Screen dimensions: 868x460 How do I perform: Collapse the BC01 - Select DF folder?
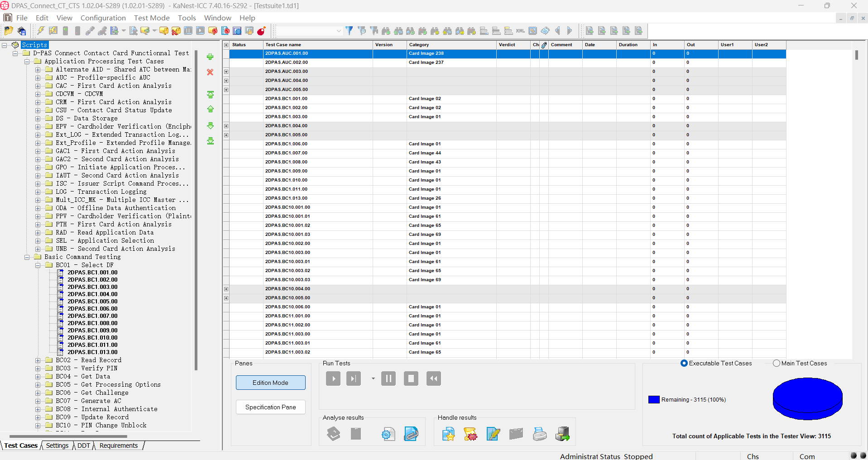click(x=38, y=265)
